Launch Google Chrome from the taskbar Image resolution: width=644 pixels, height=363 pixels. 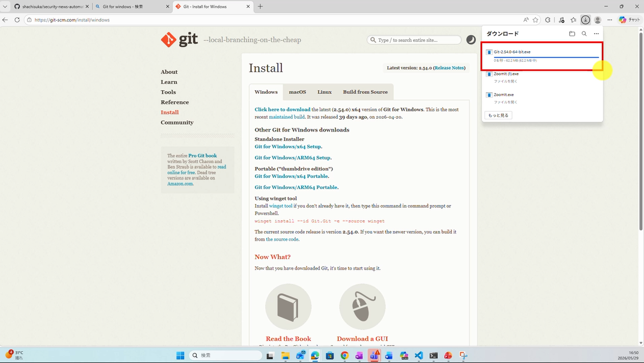tap(345, 355)
